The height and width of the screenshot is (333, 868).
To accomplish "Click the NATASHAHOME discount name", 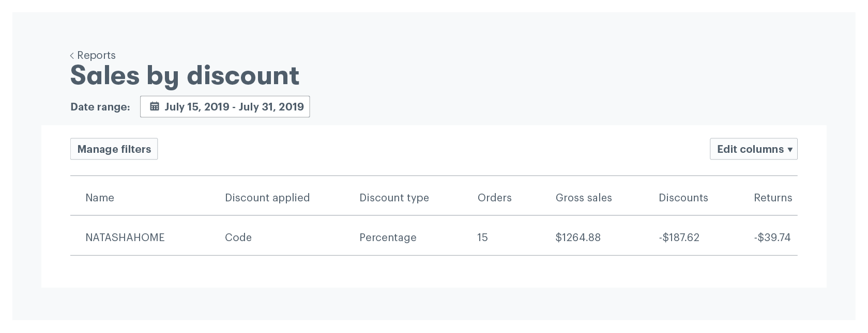I will point(125,237).
